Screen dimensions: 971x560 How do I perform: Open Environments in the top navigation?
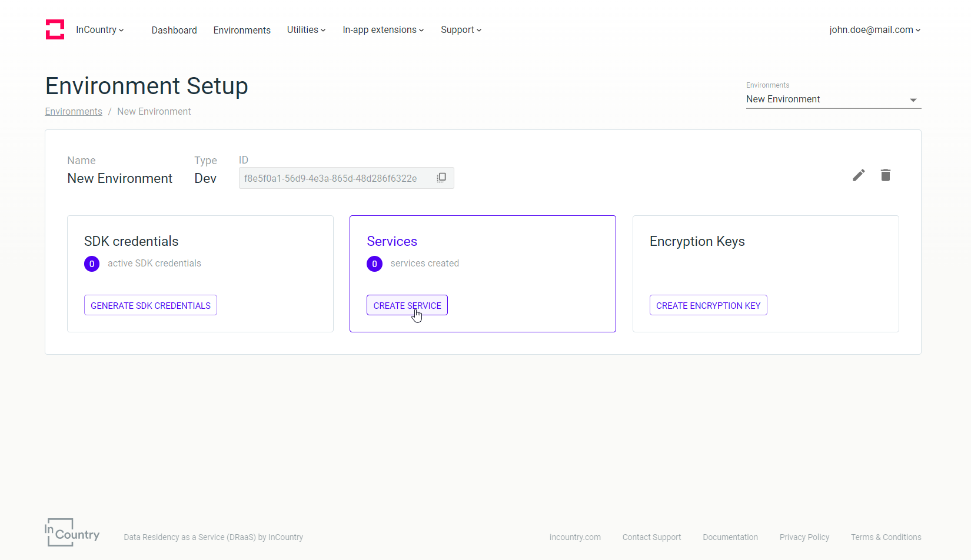(242, 30)
